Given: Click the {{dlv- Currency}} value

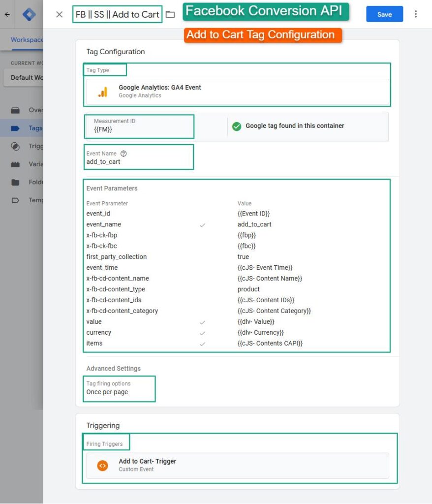Looking at the screenshot, I should [261, 333].
